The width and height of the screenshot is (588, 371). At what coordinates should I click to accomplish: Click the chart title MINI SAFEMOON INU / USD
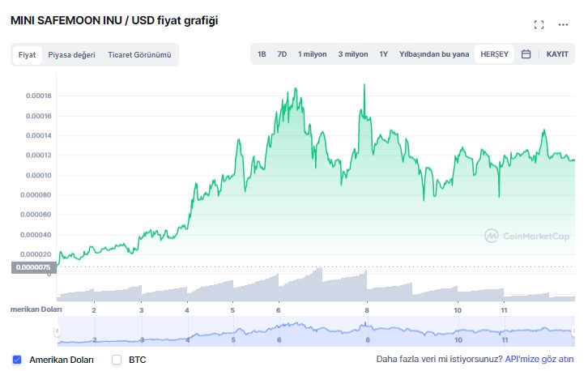coord(83,20)
